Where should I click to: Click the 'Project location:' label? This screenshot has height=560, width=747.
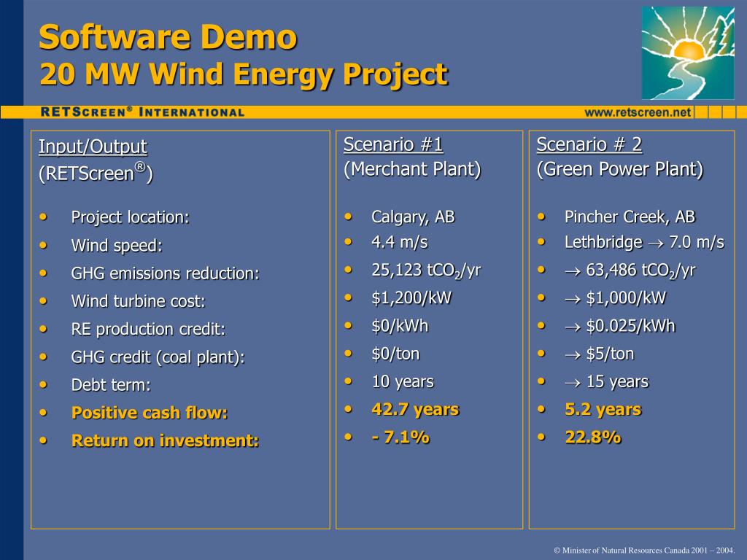click(x=130, y=217)
